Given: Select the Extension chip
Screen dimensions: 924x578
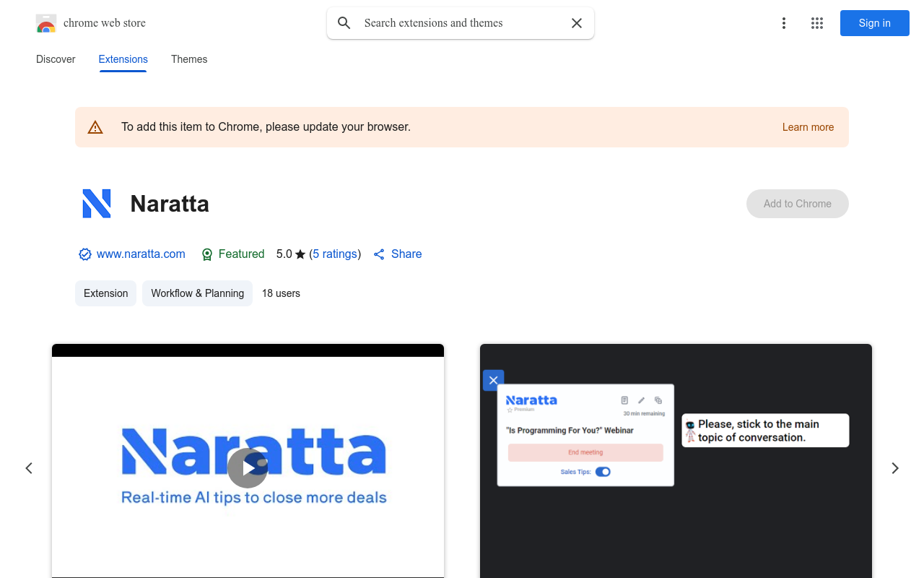Looking at the screenshot, I should pyautogui.click(x=105, y=293).
